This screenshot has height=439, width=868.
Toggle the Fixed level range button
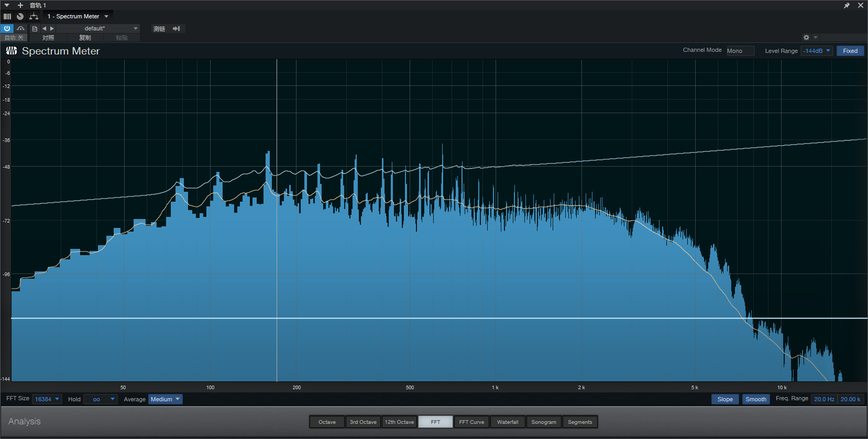tap(850, 51)
